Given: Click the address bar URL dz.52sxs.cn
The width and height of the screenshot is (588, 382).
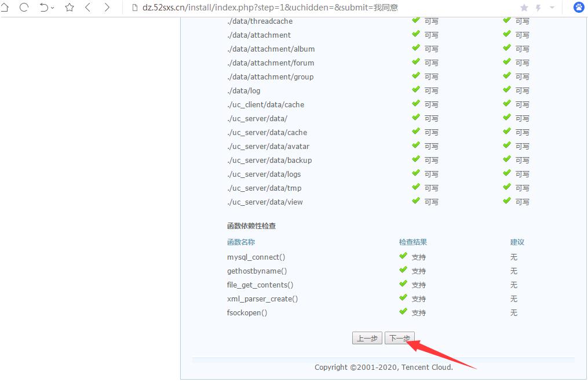Looking at the screenshot, I should 270,8.
